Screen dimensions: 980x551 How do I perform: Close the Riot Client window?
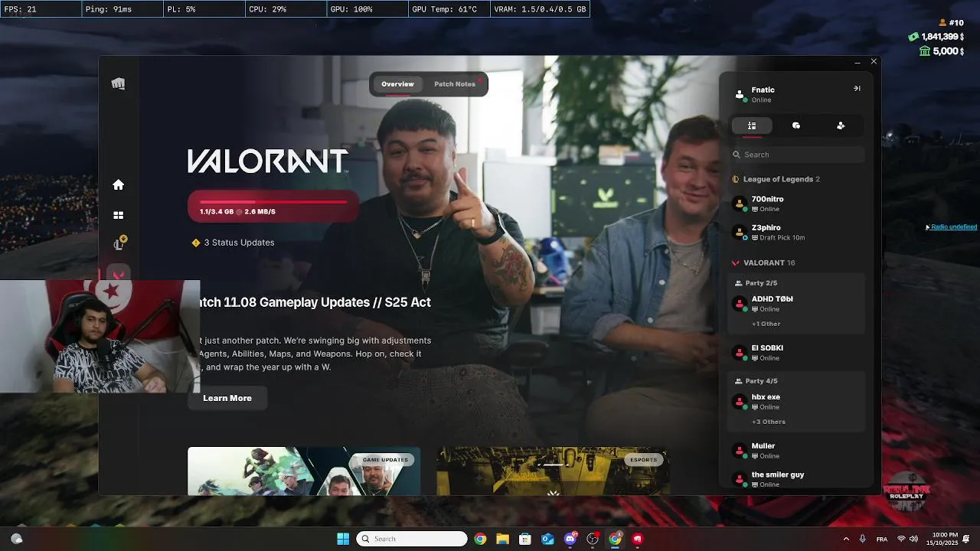(874, 61)
